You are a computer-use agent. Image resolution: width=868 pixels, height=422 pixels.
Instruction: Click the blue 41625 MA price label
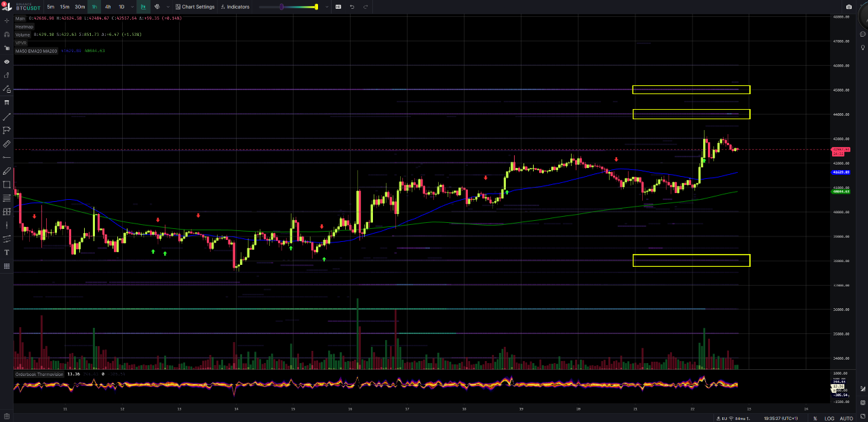[842, 173]
